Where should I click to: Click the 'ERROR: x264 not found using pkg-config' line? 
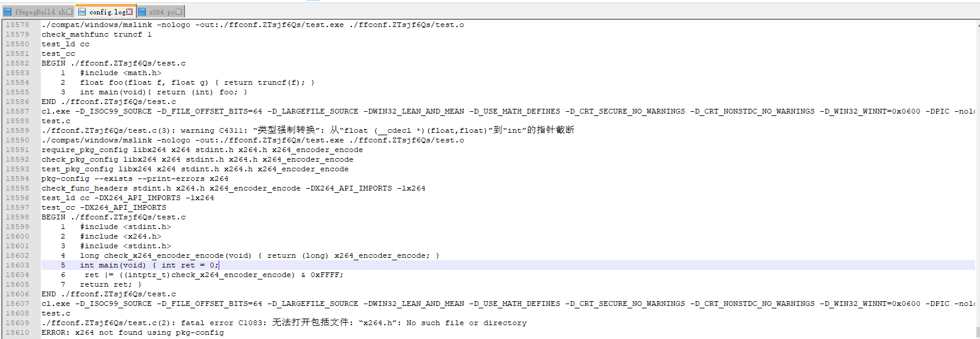(x=133, y=332)
